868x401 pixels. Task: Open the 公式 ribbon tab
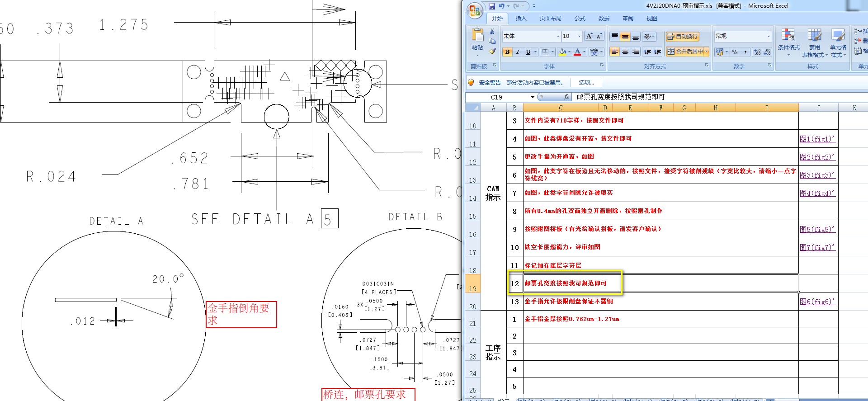[580, 19]
